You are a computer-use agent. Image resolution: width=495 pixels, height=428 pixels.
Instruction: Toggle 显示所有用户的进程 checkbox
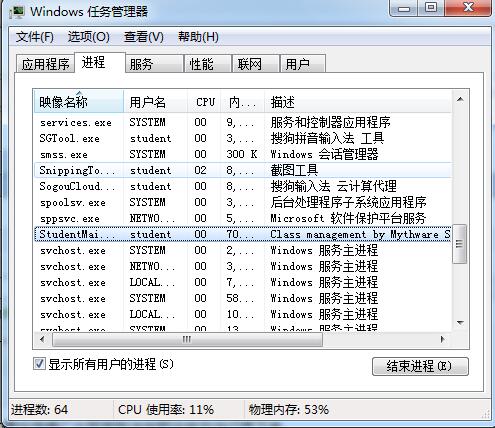click(x=39, y=363)
